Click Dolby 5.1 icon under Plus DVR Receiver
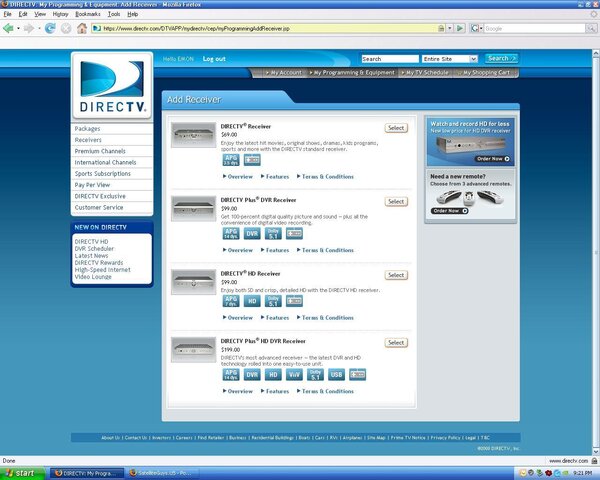Viewport: 600px width, 480px height. coord(273,233)
